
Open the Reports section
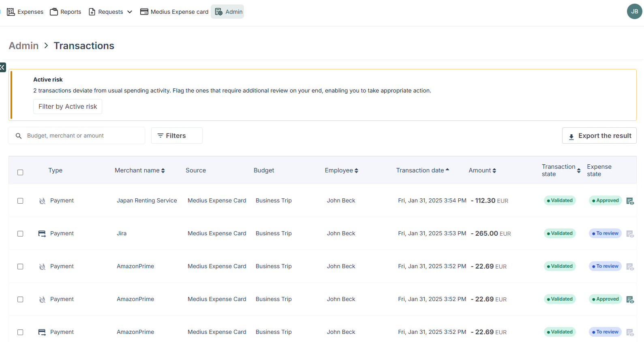pos(65,12)
